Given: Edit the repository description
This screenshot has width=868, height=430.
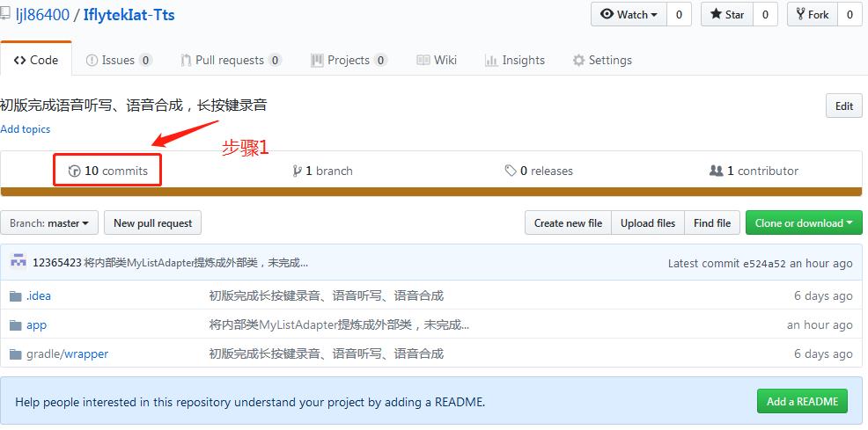Looking at the screenshot, I should (x=843, y=106).
